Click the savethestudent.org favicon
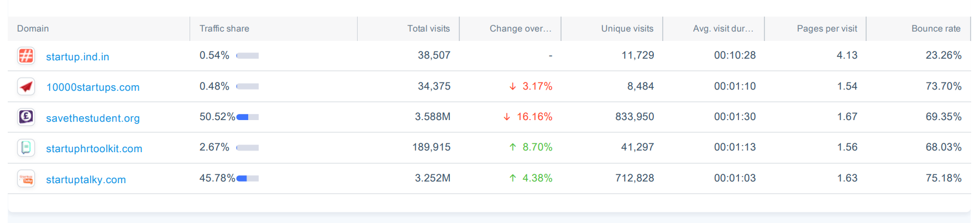This screenshot has width=980, height=223. click(26, 117)
